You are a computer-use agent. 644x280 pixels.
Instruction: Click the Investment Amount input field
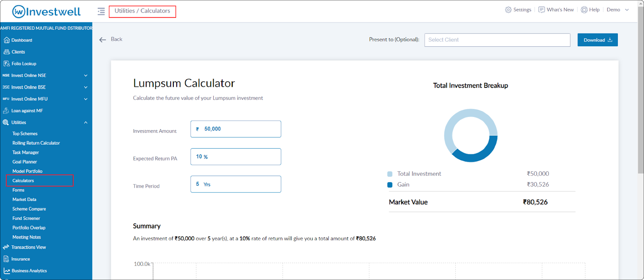(236, 129)
